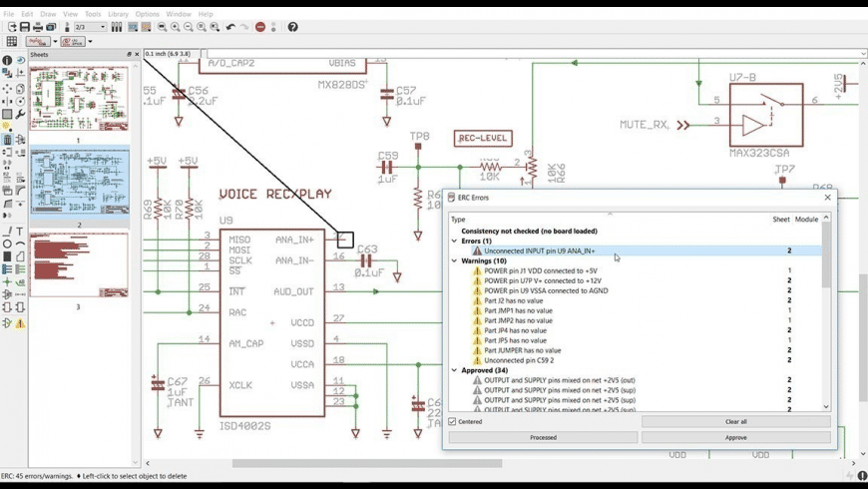The width and height of the screenshot is (868, 489).
Task: Click the Save icon in toolbar
Action: pos(25,27)
